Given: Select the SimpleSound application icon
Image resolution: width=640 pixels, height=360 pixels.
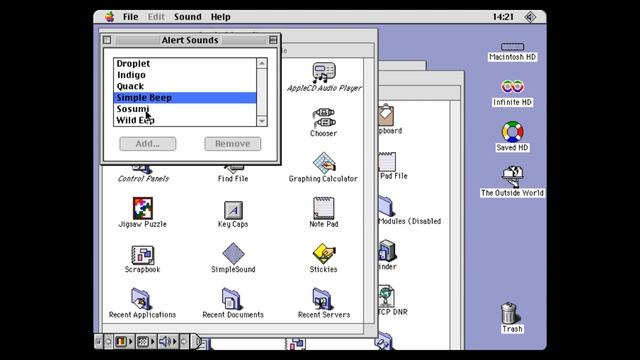Looking at the screenshot, I should point(233,253).
